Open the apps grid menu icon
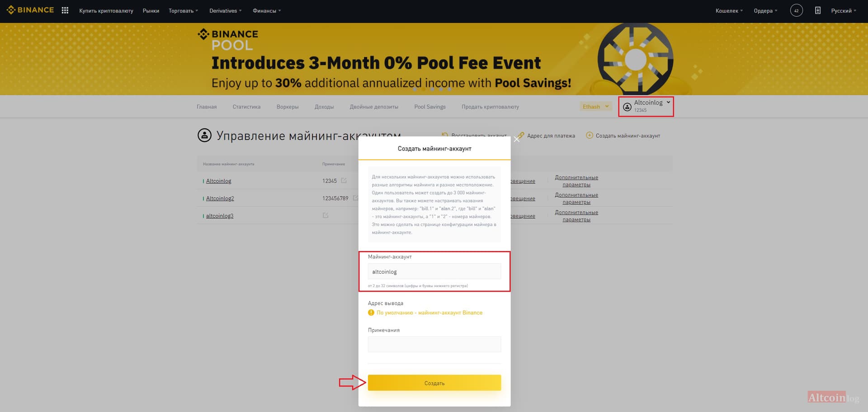This screenshot has width=868, height=412. point(65,10)
